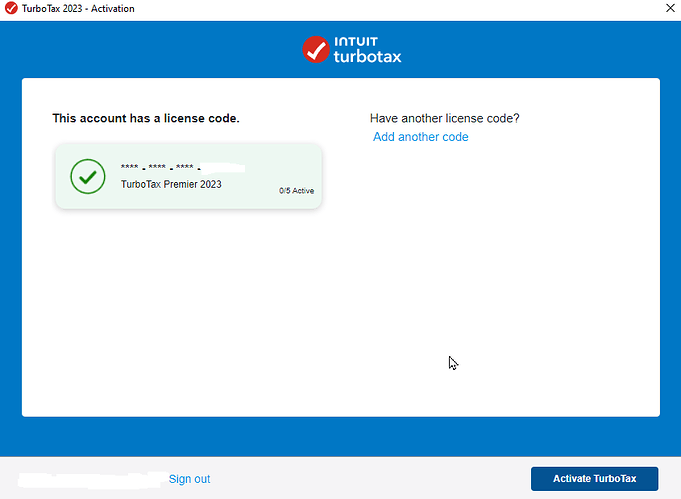
Task: Click the Activate TurboTax button
Action: (594, 479)
